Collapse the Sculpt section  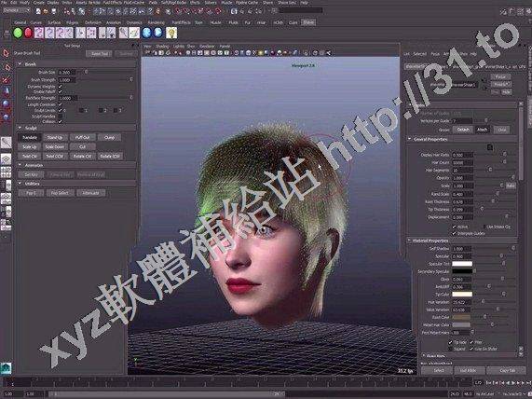pos(20,128)
